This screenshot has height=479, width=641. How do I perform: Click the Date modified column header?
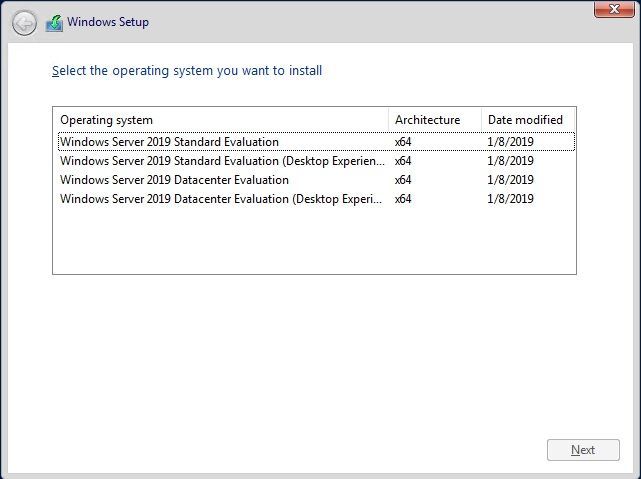point(527,120)
